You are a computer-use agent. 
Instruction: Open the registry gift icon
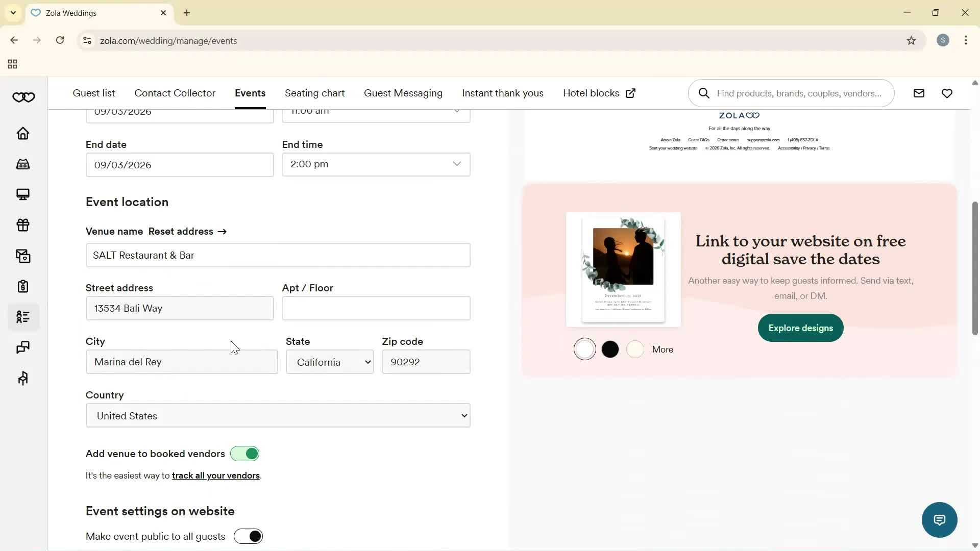tap(22, 225)
